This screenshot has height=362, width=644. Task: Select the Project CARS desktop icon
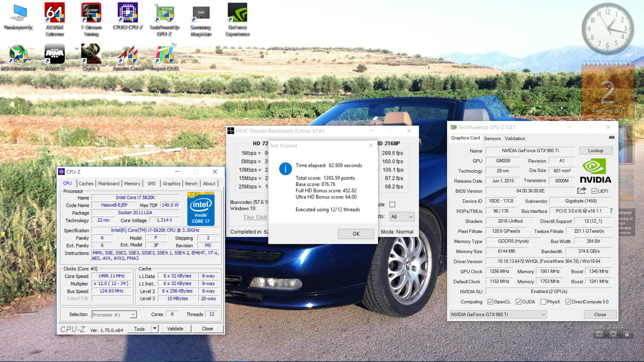pyautogui.click(x=164, y=57)
